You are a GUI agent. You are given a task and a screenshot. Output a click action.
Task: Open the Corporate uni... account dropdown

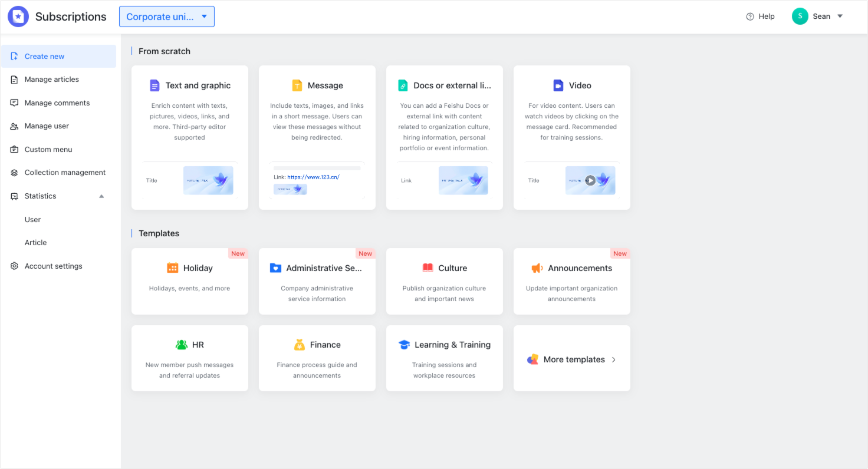click(167, 16)
